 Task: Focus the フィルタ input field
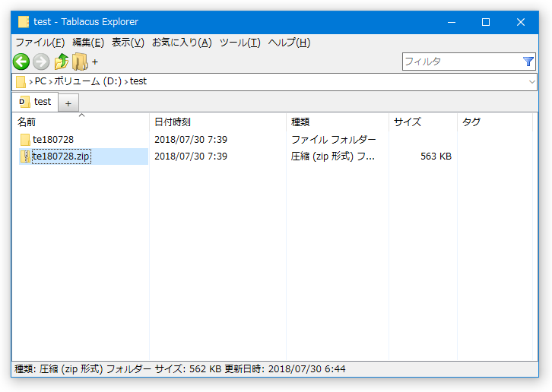click(462, 62)
